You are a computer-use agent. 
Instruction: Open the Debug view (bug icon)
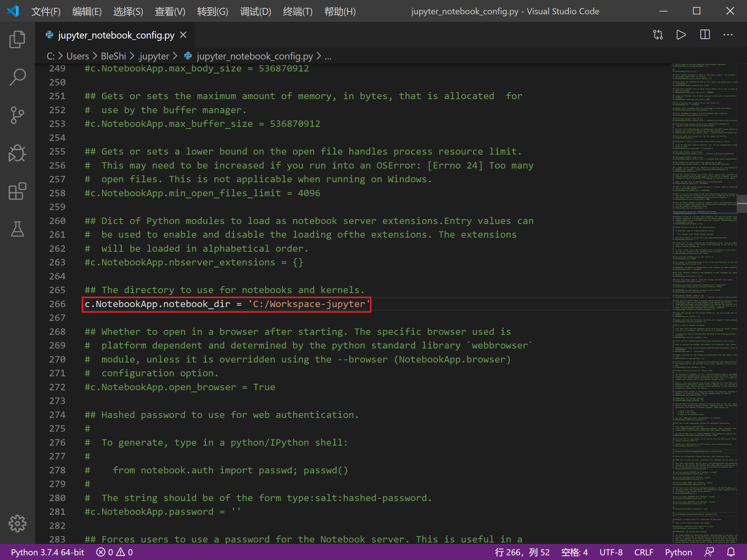pyautogui.click(x=17, y=153)
